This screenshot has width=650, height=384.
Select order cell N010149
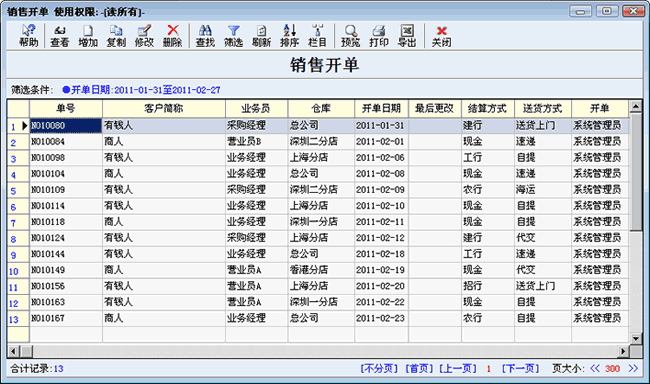pos(66,270)
